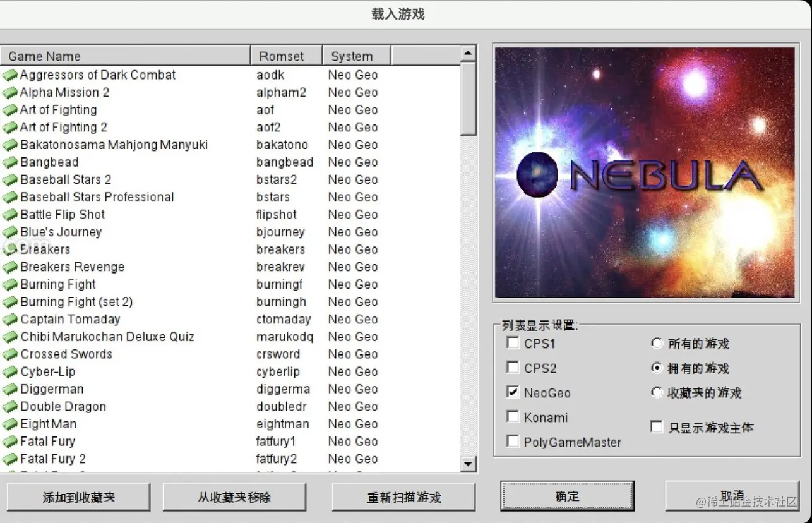The width and height of the screenshot is (812, 523).
Task: Click the icon beside Double Dragon
Action: click(11, 406)
